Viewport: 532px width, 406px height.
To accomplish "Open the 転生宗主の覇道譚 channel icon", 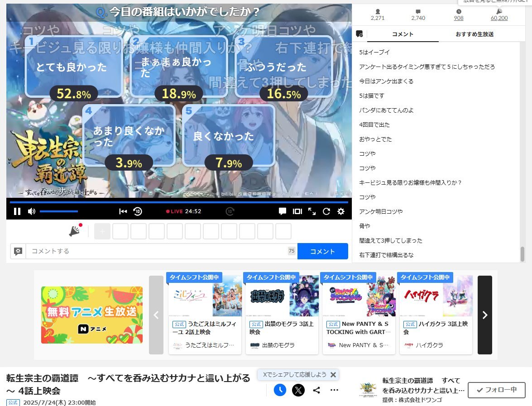I will click(368, 390).
